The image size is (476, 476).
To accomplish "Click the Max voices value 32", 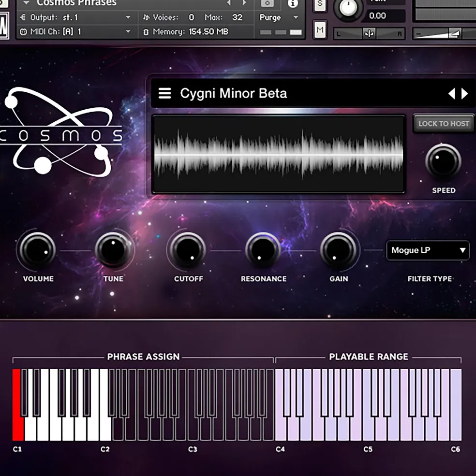I will click(x=238, y=17).
